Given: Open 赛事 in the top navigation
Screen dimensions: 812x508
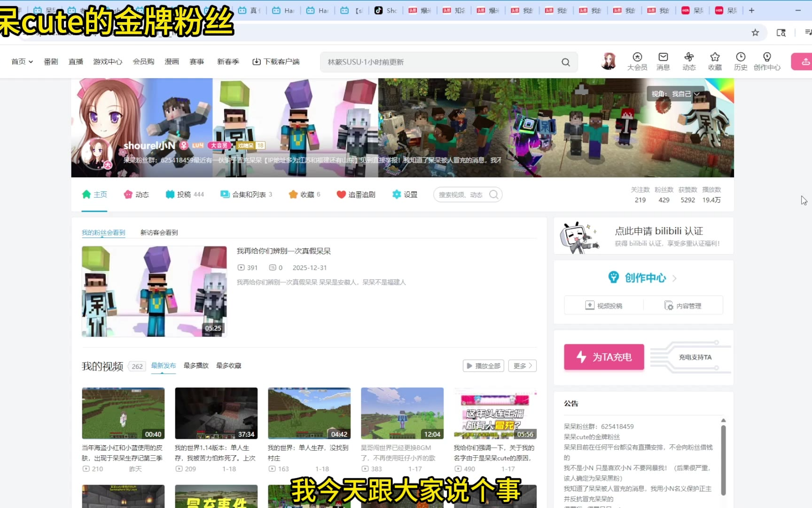Looking at the screenshot, I should coord(197,62).
